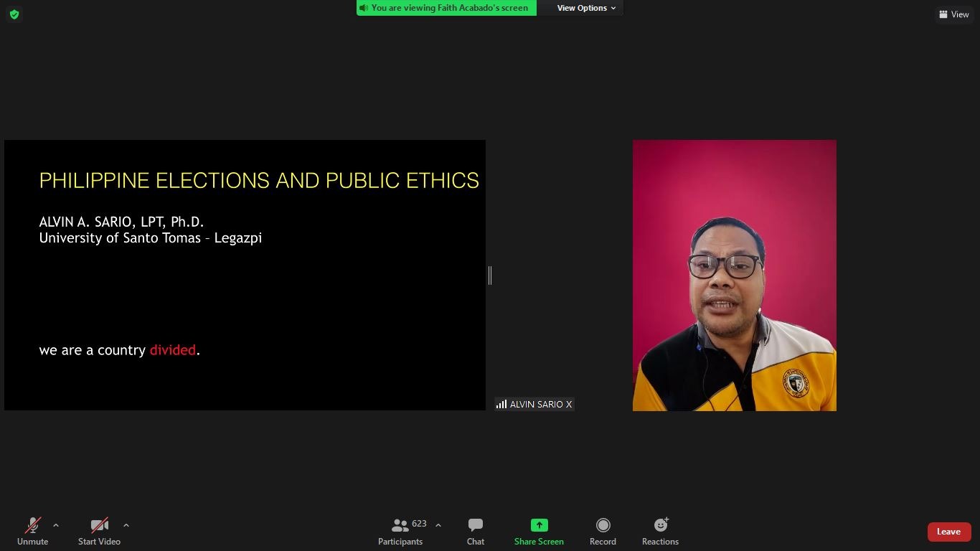
Task: Expand audio settings arrow beside Unmute
Action: coord(56,525)
